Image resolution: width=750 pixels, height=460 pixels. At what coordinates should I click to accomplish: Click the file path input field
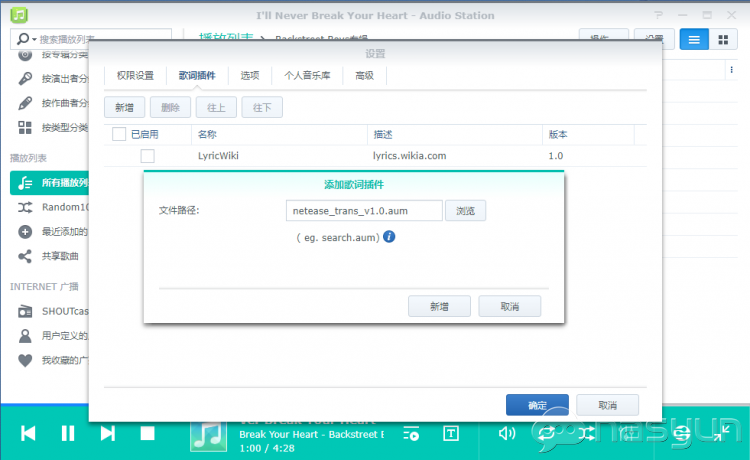point(364,211)
